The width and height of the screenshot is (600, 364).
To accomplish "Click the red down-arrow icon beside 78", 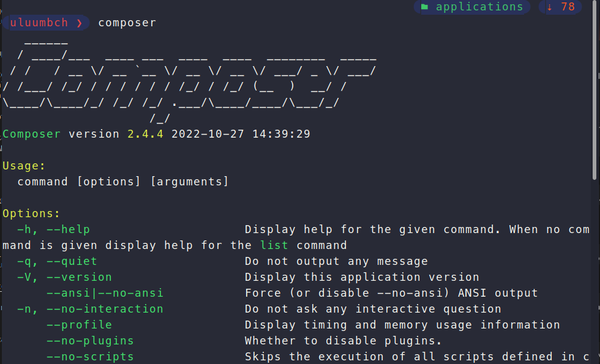I will coord(550,7).
